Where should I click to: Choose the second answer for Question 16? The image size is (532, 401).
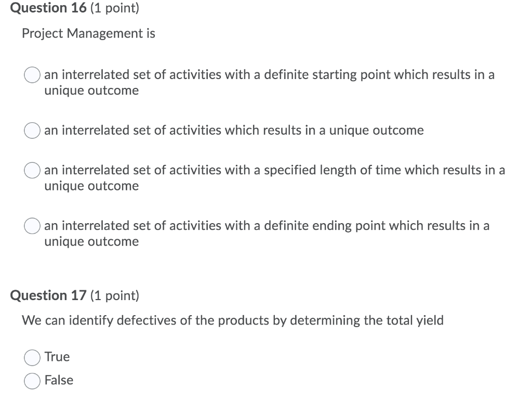(x=32, y=131)
